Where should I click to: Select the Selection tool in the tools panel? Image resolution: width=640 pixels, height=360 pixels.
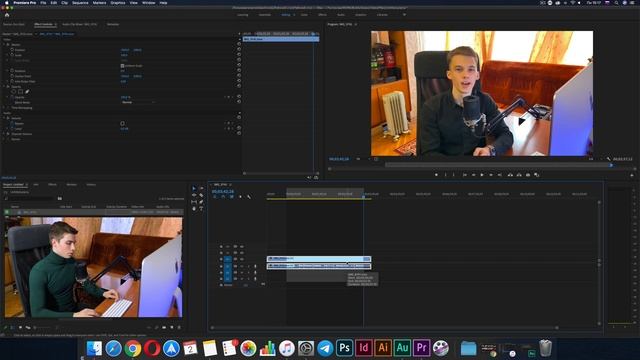pos(194,188)
